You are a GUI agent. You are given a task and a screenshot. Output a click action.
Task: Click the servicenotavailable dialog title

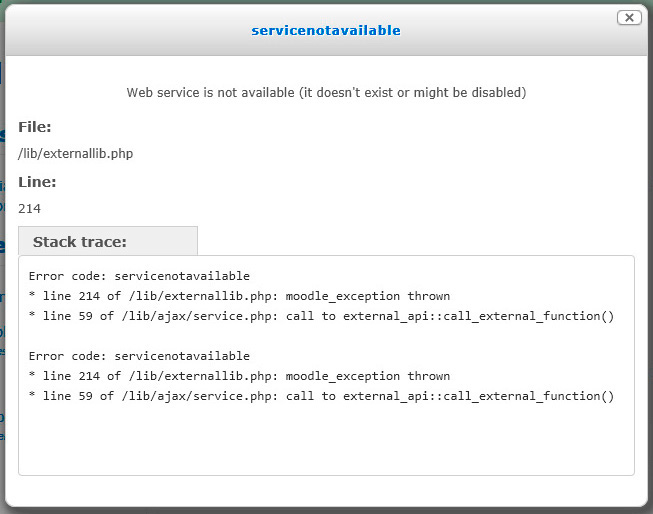pos(326,30)
